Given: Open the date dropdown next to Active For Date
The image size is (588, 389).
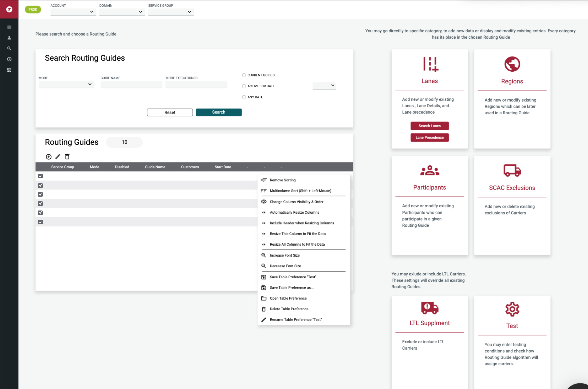Looking at the screenshot, I should click(x=324, y=86).
